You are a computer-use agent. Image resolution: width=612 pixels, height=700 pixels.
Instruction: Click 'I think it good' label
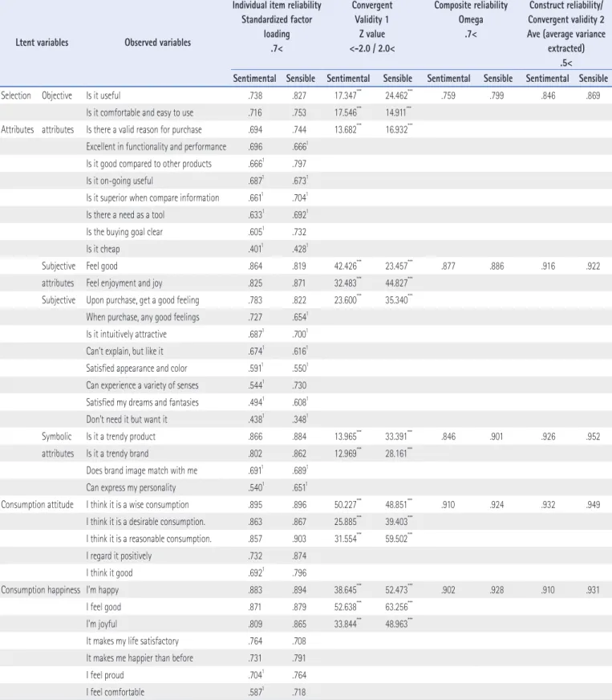pos(109,573)
